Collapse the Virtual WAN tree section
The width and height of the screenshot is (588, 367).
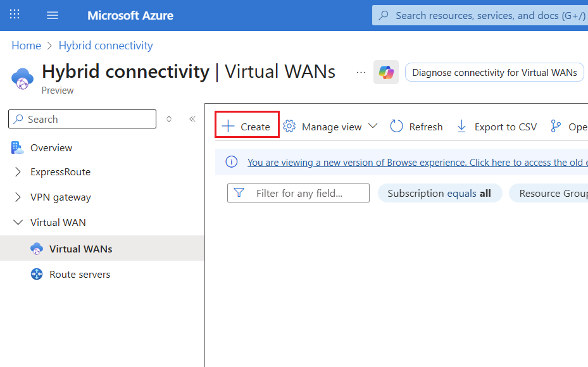point(18,223)
